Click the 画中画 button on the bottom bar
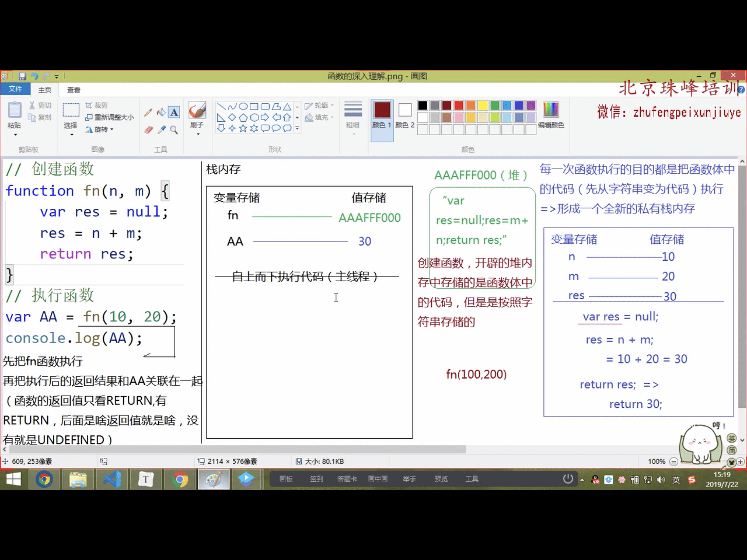The width and height of the screenshot is (747, 560). point(378,479)
